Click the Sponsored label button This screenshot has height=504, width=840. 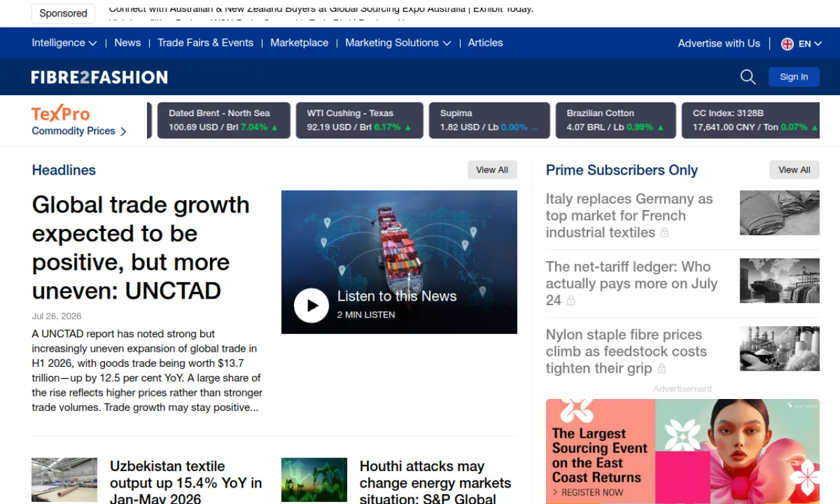point(63,13)
